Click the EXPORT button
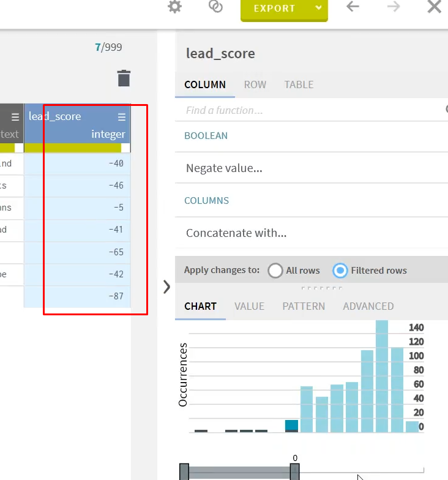Image resolution: width=448 pixels, height=480 pixels. pyautogui.click(x=274, y=9)
